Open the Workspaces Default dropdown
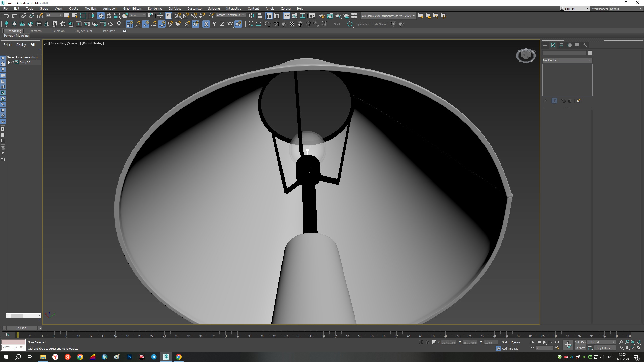The image size is (644, 362). [626, 9]
